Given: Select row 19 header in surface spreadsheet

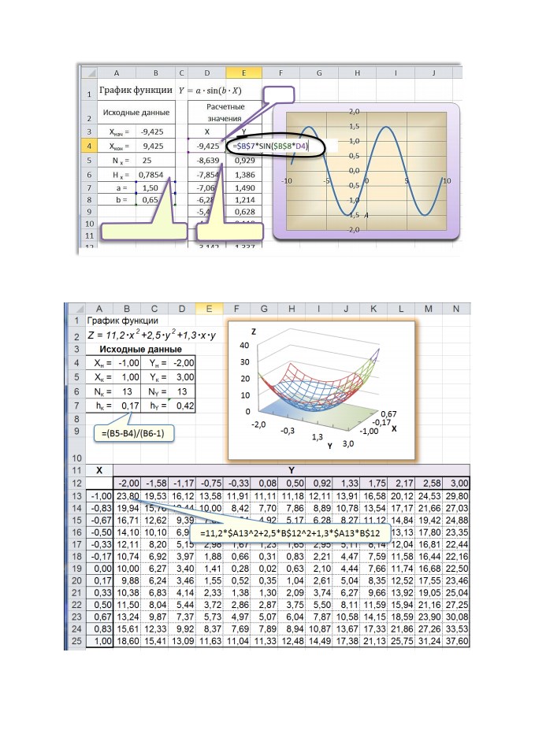Looking at the screenshot, I should click(x=76, y=569).
